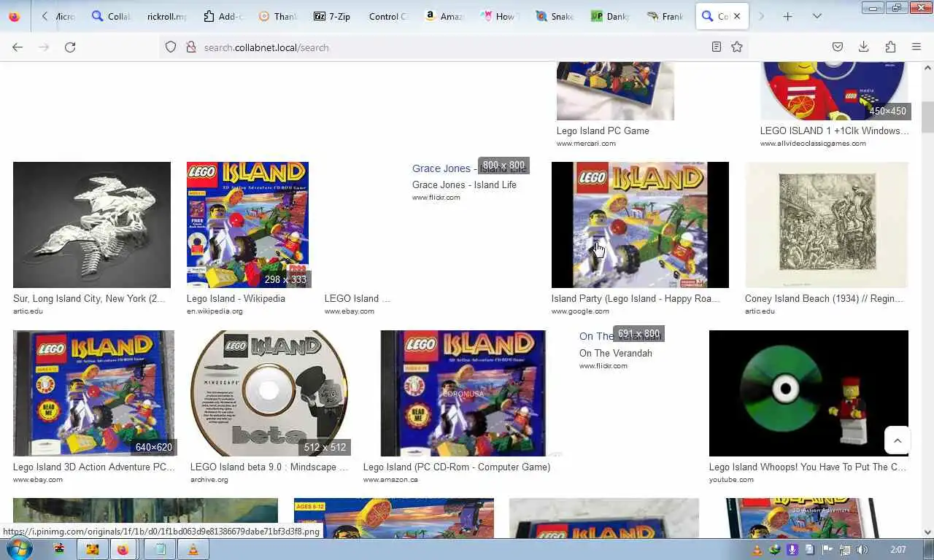Expand the list all tabs dropdown

(x=817, y=16)
